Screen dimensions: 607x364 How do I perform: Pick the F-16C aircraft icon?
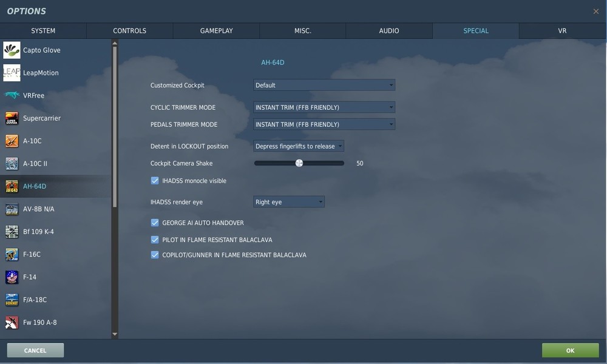pos(12,254)
